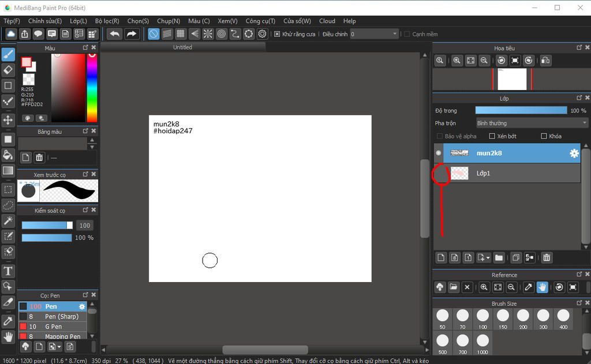Click the hue spectrum bar
Screen dimensions: 591x364
92,88
